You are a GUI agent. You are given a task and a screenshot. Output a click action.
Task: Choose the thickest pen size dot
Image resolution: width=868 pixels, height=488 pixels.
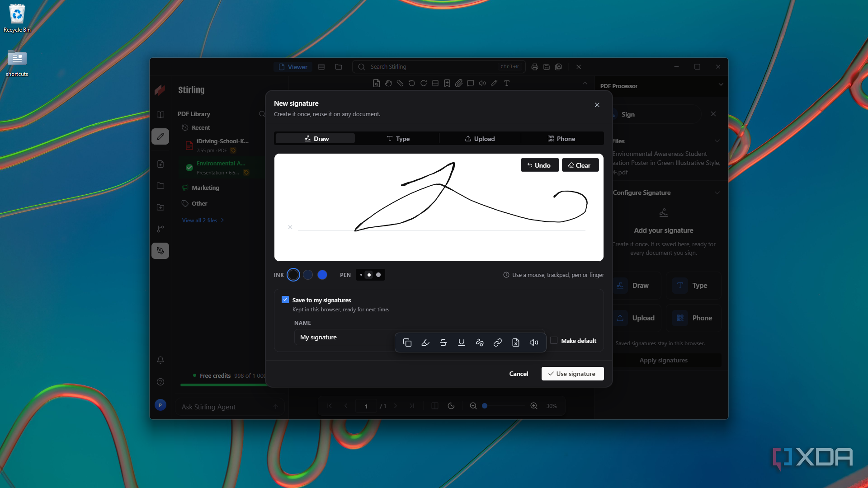click(x=378, y=275)
